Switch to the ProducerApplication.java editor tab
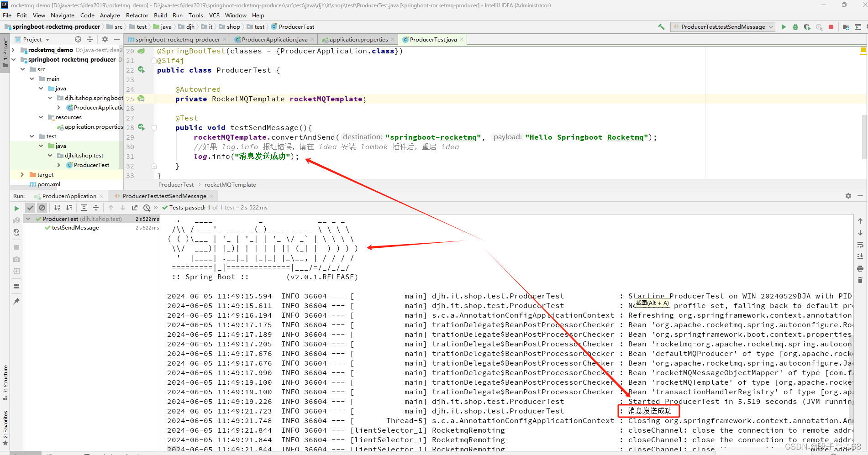The width and height of the screenshot is (868, 455). tap(274, 40)
